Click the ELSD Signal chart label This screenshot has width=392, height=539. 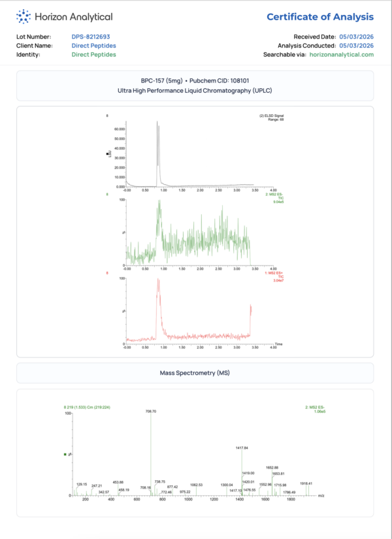[272, 118]
